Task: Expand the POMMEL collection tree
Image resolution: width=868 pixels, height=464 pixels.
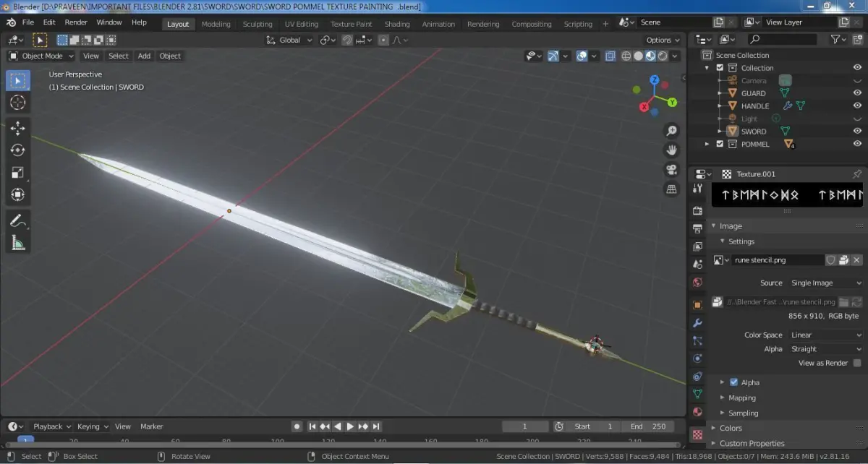Action: pos(708,144)
